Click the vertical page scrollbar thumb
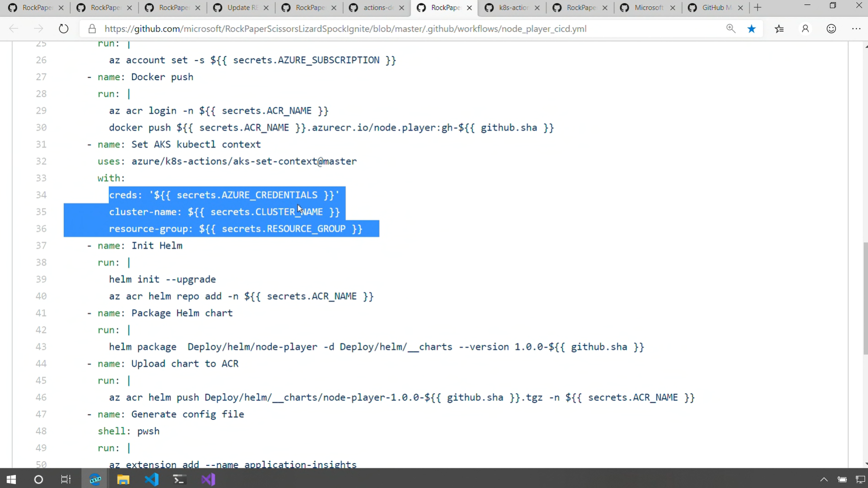This screenshot has height=488, width=868. (x=865, y=298)
